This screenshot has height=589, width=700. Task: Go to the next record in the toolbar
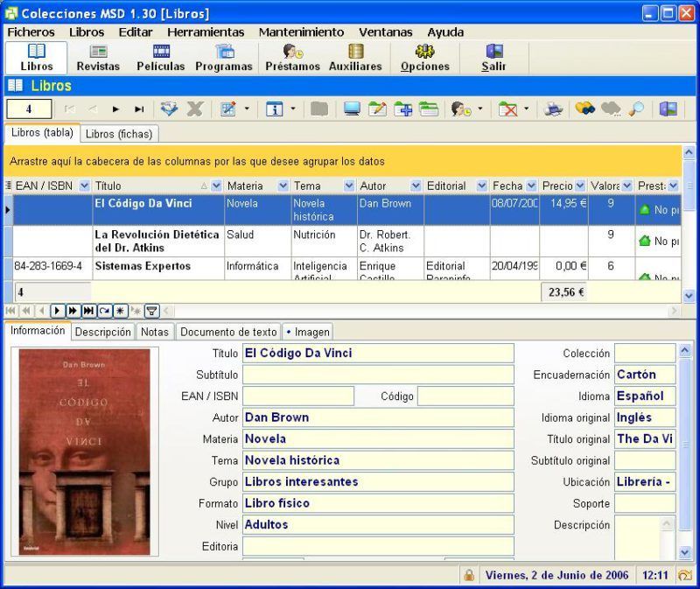point(115,109)
